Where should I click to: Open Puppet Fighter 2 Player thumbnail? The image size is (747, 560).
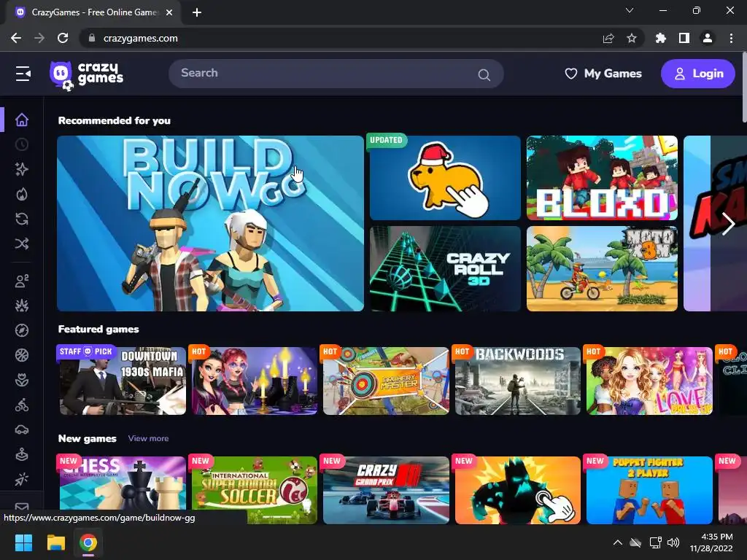point(649,490)
